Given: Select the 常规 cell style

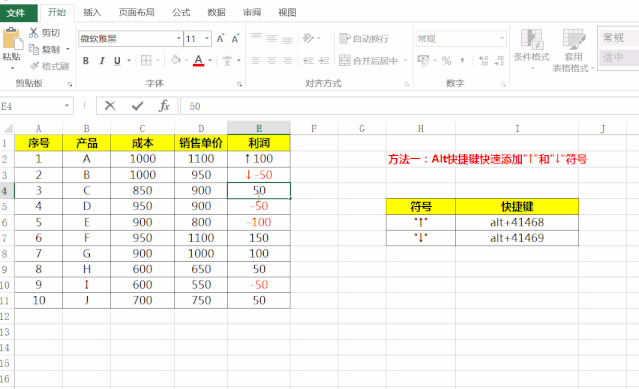Looking at the screenshot, I should tap(619, 38).
